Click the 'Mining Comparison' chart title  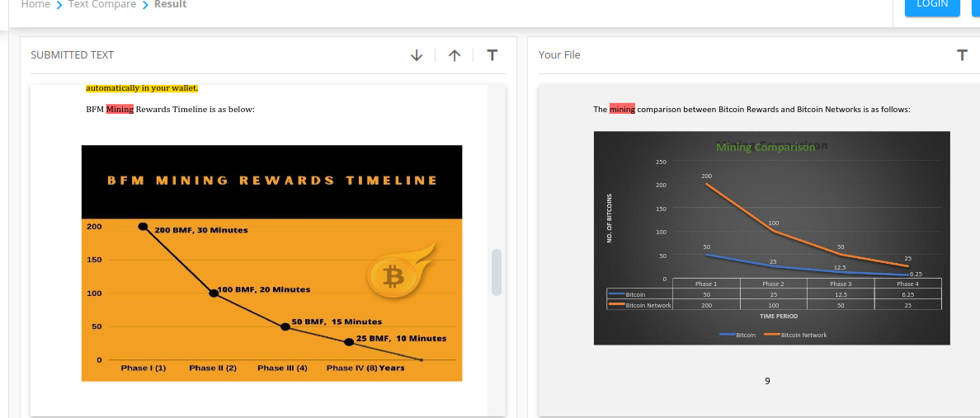(x=766, y=148)
